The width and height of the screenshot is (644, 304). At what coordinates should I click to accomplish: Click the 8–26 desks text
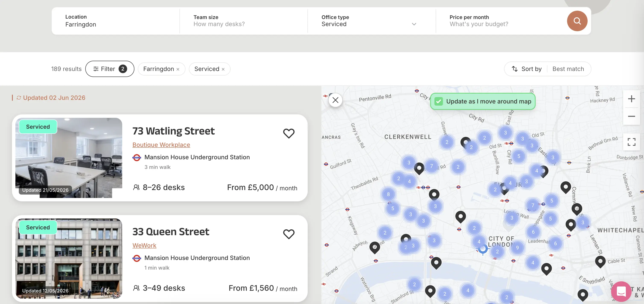coord(163,187)
